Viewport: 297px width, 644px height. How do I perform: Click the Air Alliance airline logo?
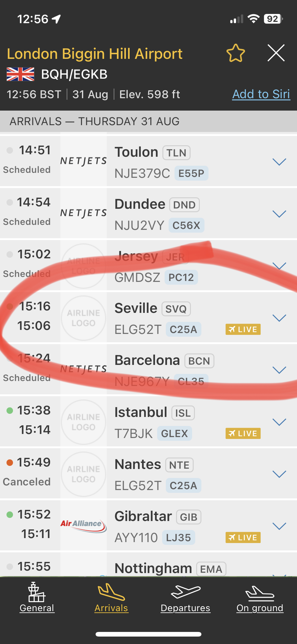pos(84,525)
